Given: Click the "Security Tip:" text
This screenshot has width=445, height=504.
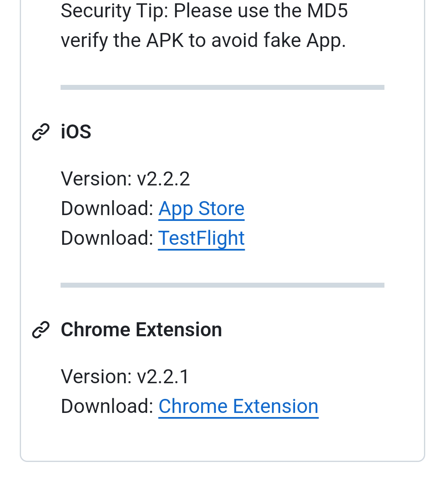Looking at the screenshot, I should pyautogui.click(x=114, y=11).
